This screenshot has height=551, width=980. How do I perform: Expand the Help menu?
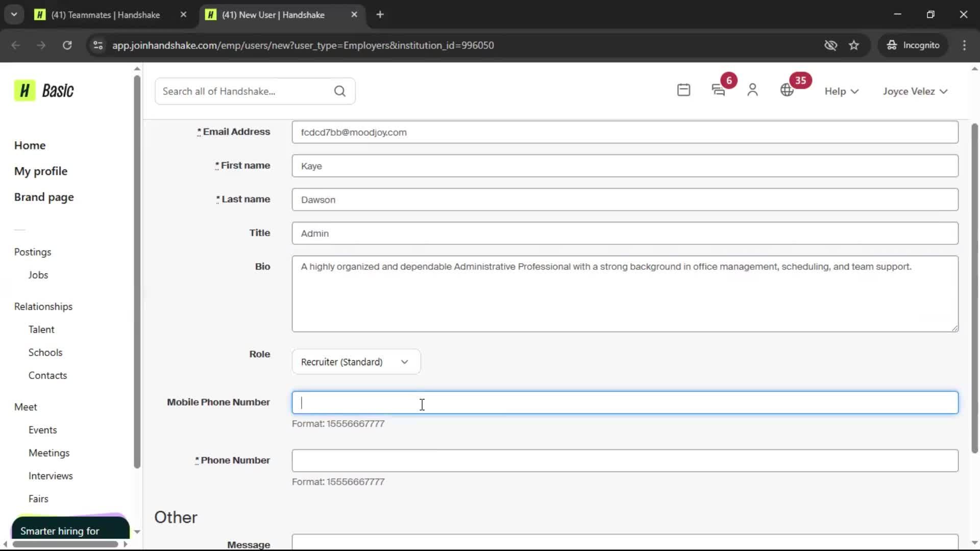click(841, 91)
